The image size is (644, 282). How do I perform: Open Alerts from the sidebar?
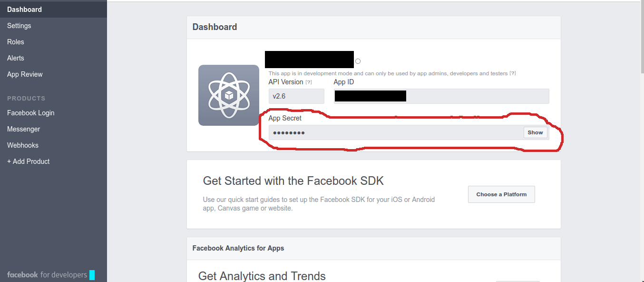pyautogui.click(x=16, y=58)
